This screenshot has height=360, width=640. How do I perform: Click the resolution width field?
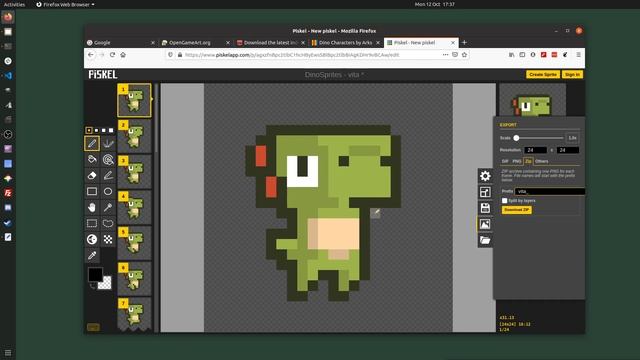[536, 150]
